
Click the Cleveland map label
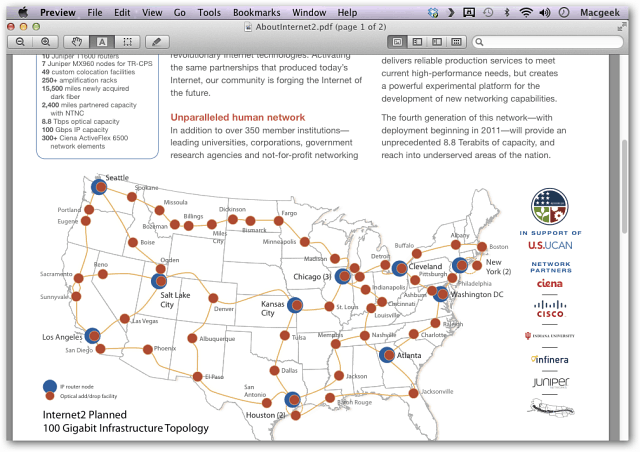(425, 266)
